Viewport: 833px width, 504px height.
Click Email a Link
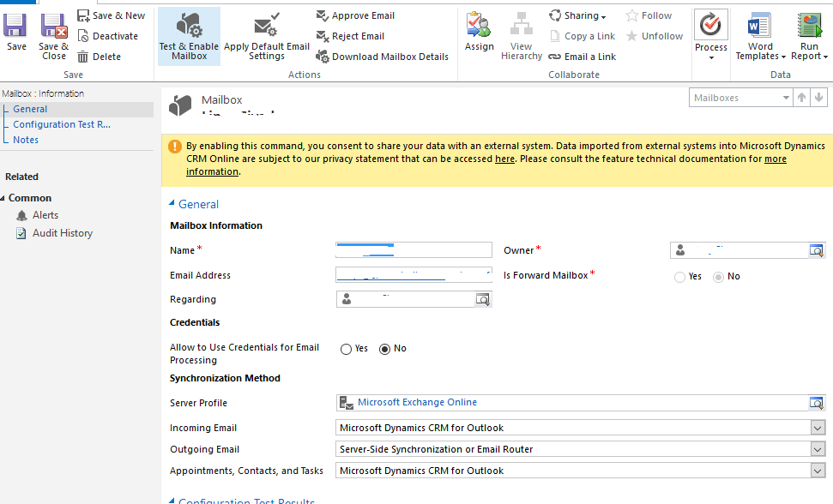[x=582, y=57]
